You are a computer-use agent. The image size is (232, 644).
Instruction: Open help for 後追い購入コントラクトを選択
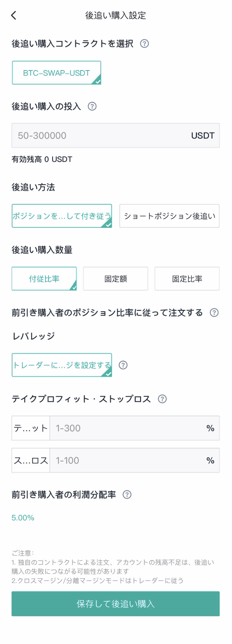(x=145, y=44)
